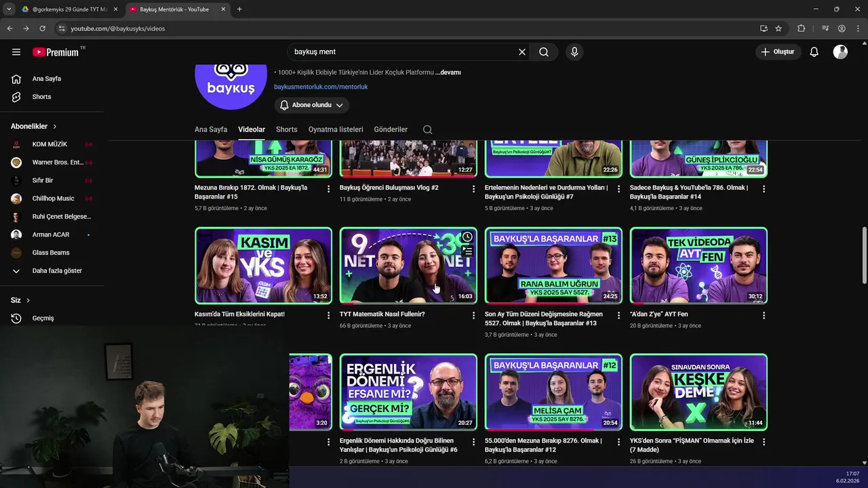This screenshot has width=868, height=488.
Task: Switch to channel Ana Sayfa tab
Action: pos(211,129)
